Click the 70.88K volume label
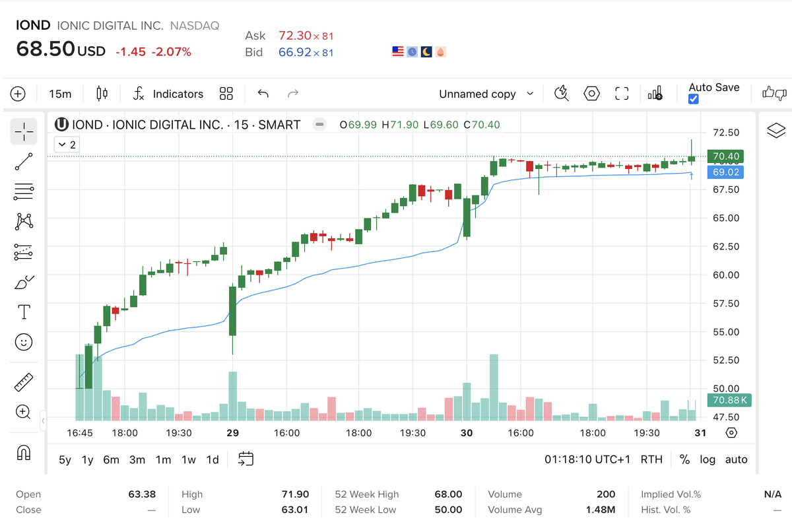 click(x=729, y=400)
